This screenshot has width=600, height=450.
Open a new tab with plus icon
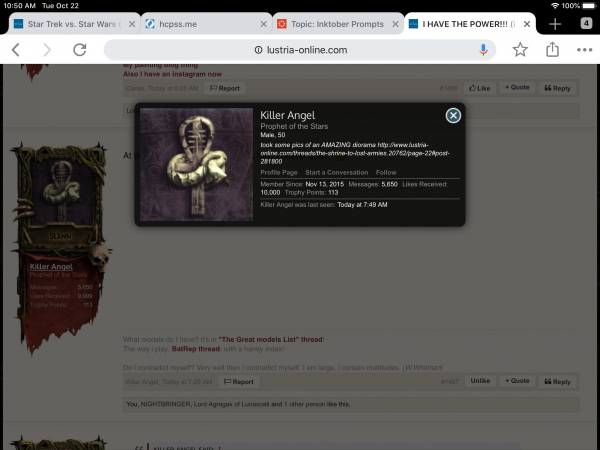tap(555, 23)
